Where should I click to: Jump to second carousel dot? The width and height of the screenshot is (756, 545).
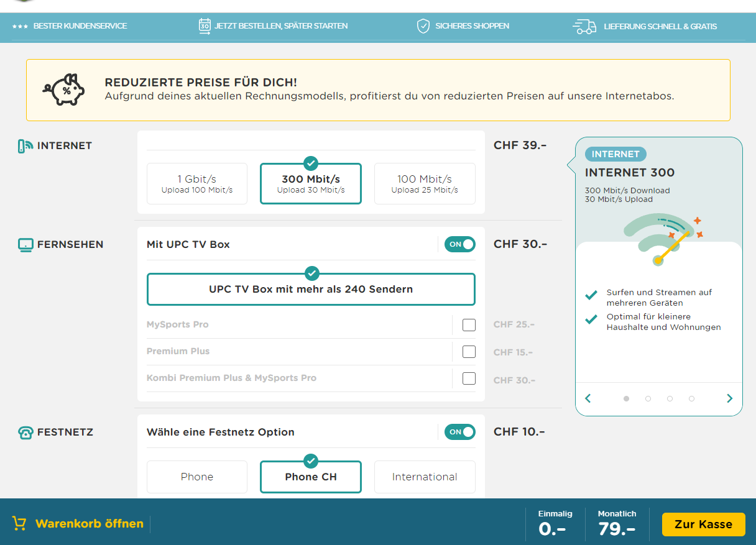point(648,399)
